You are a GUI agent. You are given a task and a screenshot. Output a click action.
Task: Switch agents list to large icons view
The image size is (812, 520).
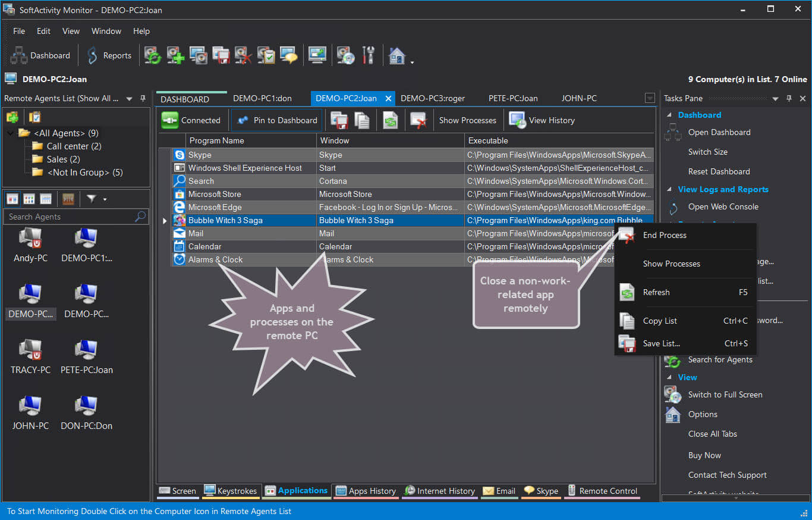click(x=12, y=199)
